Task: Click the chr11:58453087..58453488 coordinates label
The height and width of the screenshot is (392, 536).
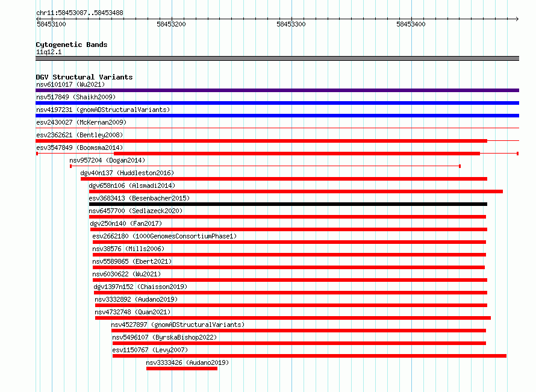Action: pyautogui.click(x=79, y=13)
